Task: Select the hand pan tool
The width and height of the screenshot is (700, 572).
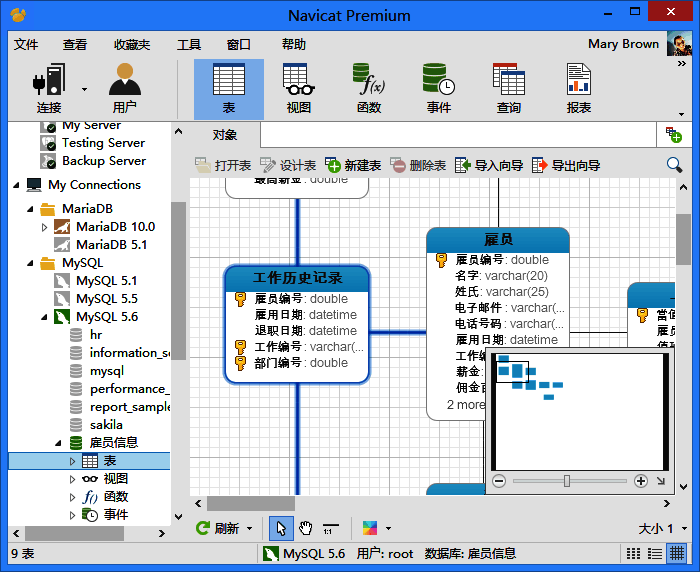Action: click(x=306, y=528)
